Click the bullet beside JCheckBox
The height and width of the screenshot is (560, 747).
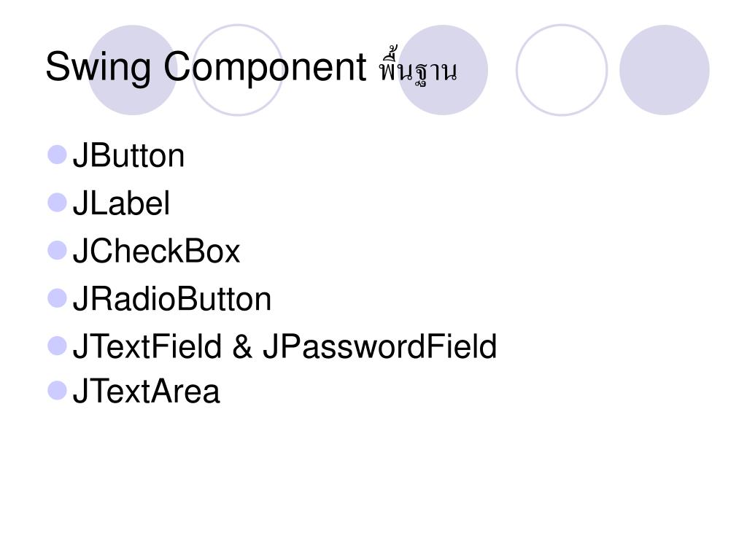57,251
